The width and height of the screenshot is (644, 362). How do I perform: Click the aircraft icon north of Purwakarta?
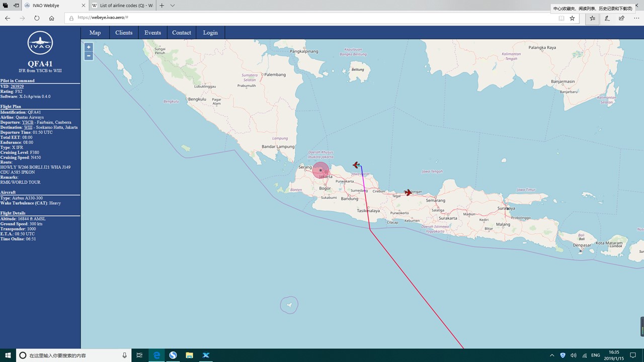356,165
